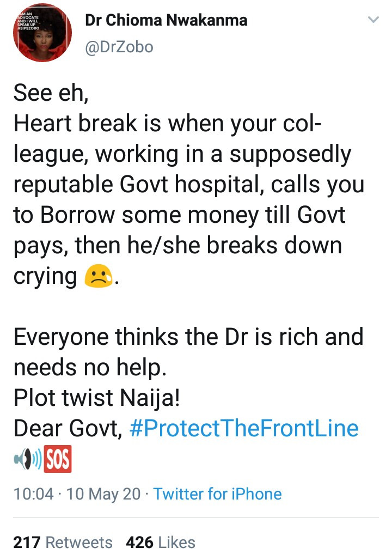This screenshot has width=392, height=554.
Task: Open the #ProtectTheFrontLine hashtag
Action: click(244, 429)
